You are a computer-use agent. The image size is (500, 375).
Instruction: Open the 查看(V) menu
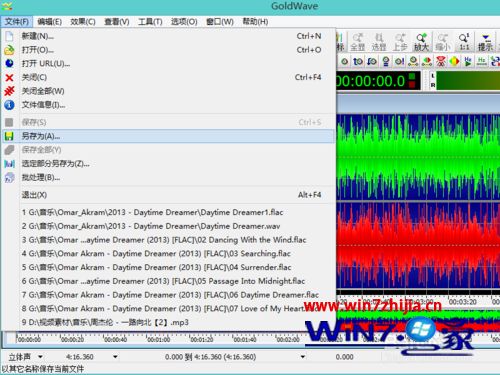[x=117, y=22]
